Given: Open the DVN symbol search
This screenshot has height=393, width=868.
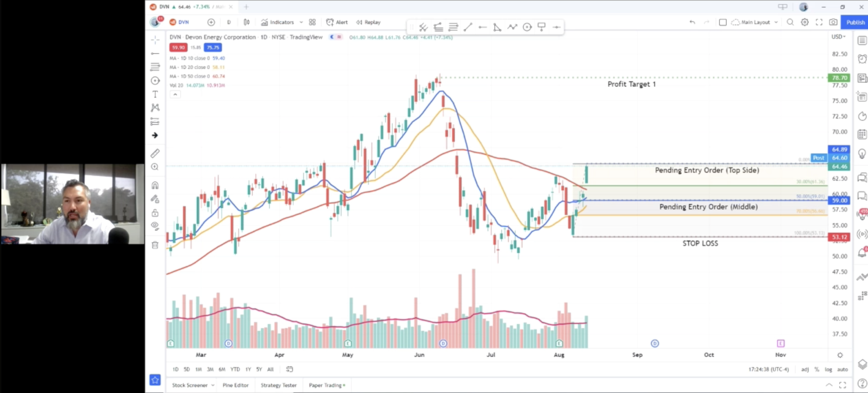Looking at the screenshot, I should (x=179, y=22).
